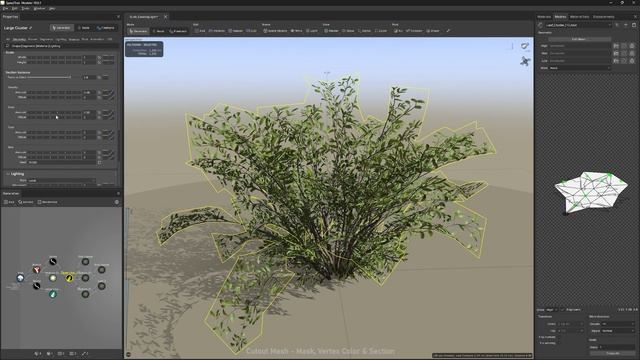Click the Edit Mesh button
The image size is (640, 360).
pyautogui.click(x=579, y=39)
